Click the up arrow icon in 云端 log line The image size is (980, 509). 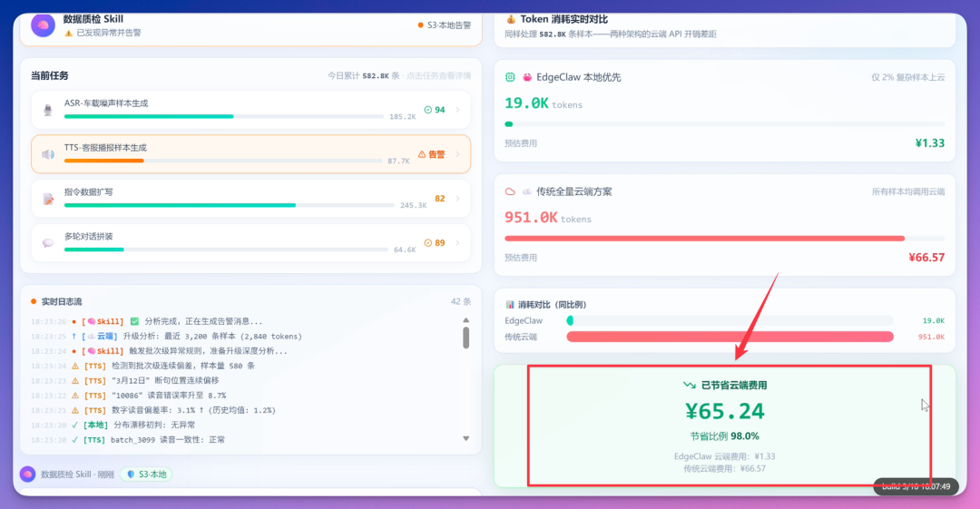click(x=74, y=336)
